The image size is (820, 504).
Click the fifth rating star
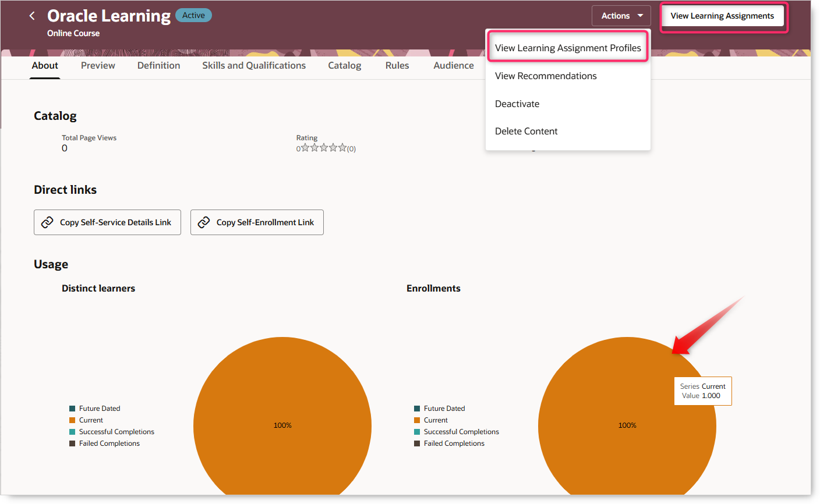click(342, 148)
